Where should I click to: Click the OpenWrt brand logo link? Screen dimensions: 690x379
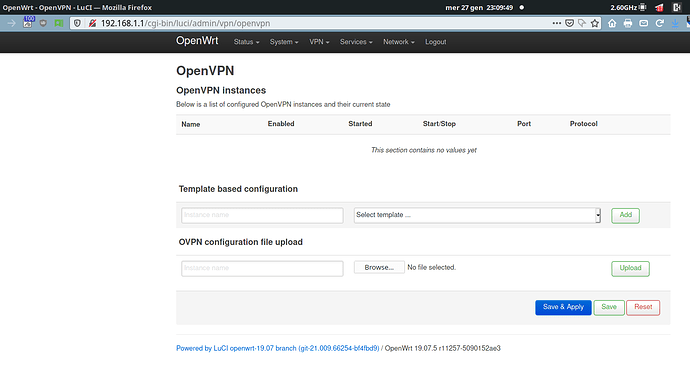tap(197, 40)
